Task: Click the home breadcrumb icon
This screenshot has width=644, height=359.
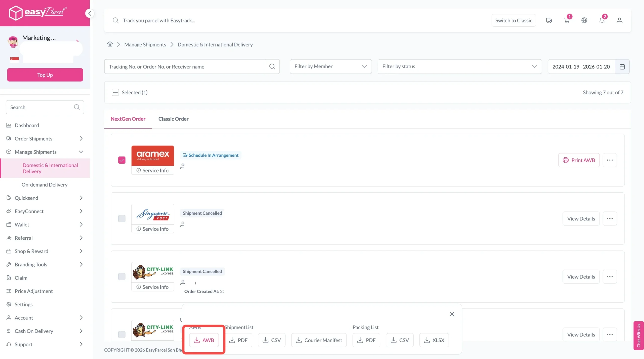Action: (x=110, y=44)
